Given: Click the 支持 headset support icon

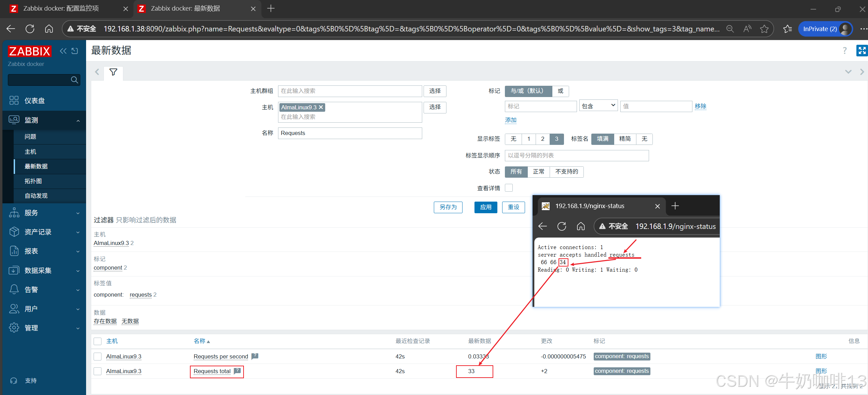Looking at the screenshot, I should pyautogui.click(x=14, y=380).
